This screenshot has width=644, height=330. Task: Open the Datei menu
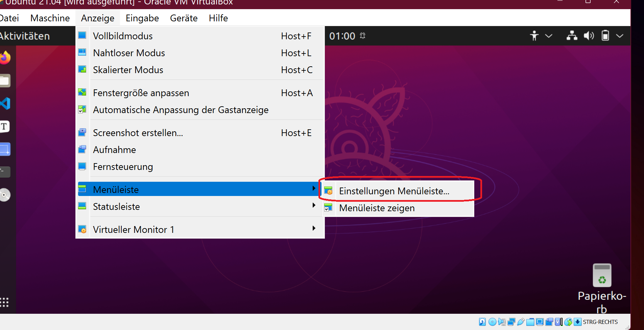pyautogui.click(x=9, y=18)
